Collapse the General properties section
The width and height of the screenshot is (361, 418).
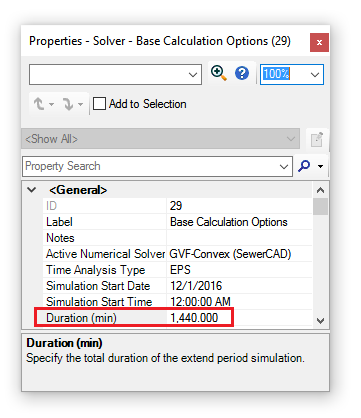pyautogui.click(x=32, y=190)
